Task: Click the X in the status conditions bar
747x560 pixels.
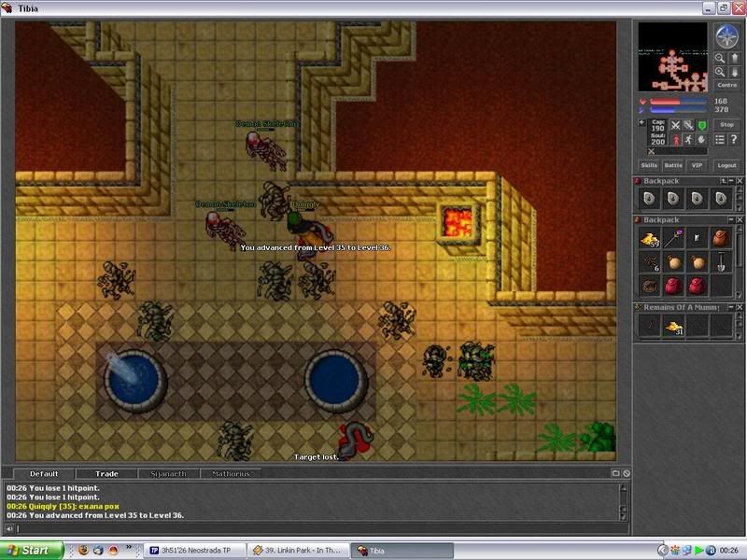Action: click(x=651, y=151)
